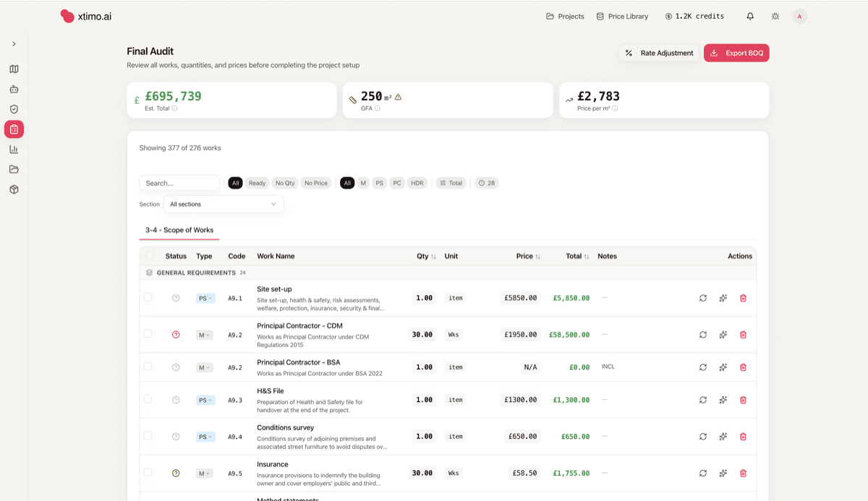Tick the Principal Contractor - CDM checkbox

148,334
